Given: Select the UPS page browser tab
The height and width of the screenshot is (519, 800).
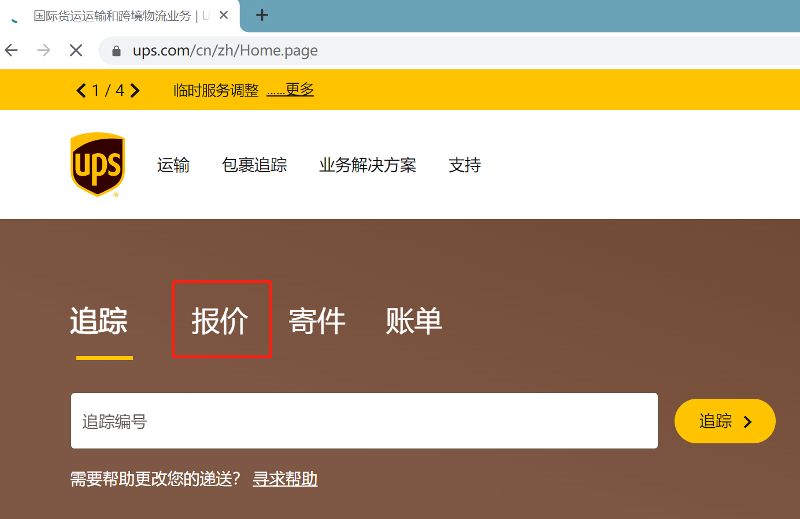Looking at the screenshot, I should pyautogui.click(x=120, y=16).
